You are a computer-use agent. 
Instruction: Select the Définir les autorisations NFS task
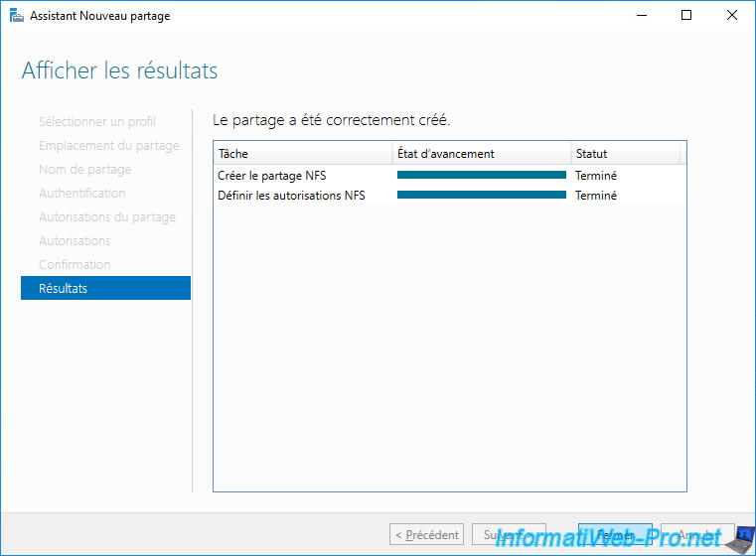[291, 196]
